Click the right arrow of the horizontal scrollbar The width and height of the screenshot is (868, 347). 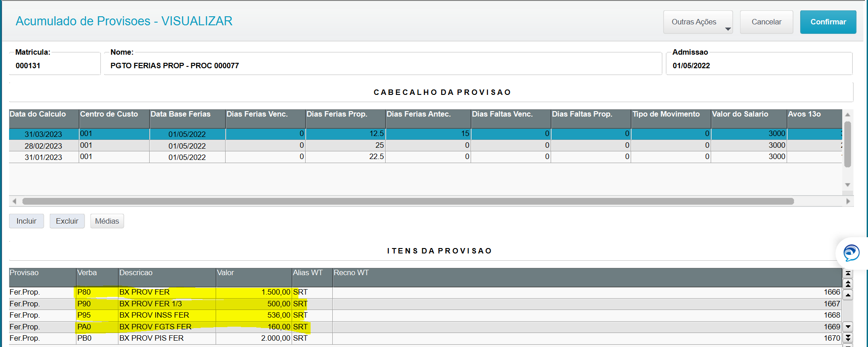[x=848, y=201]
